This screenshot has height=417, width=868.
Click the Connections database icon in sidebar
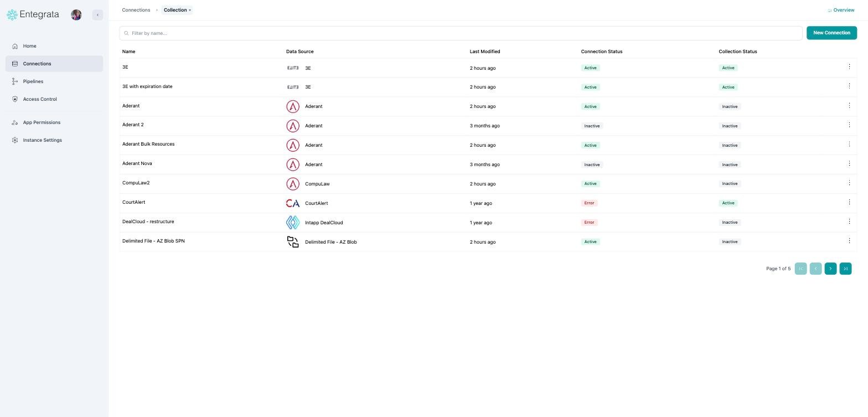tap(15, 64)
